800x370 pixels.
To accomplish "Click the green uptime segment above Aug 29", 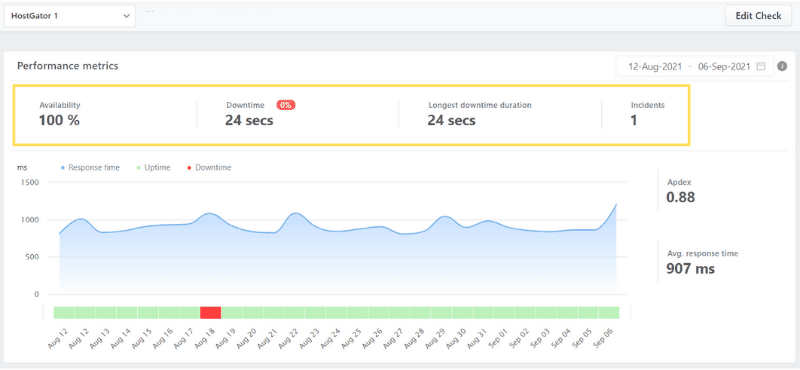I will (441, 312).
